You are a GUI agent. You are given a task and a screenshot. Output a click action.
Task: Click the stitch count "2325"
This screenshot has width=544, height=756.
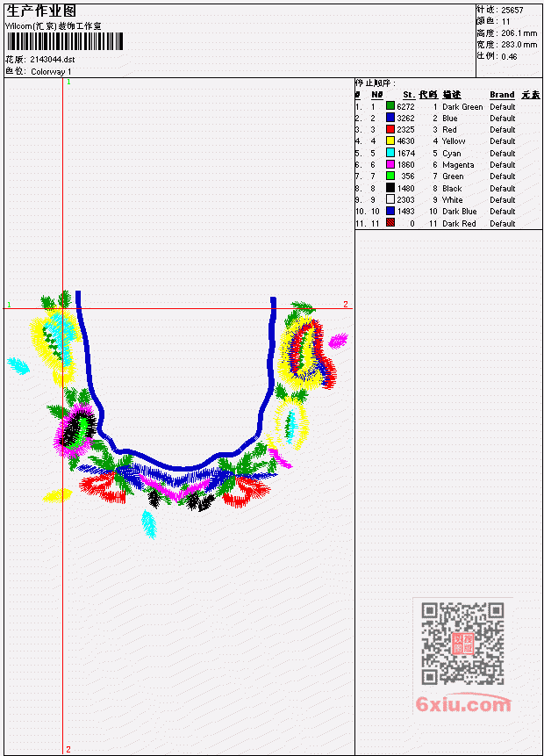(405, 130)
